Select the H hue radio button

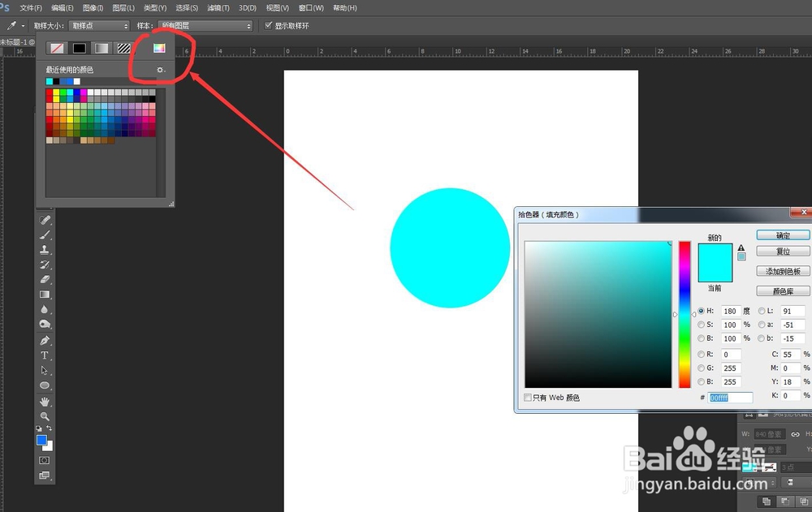[701, 311]
